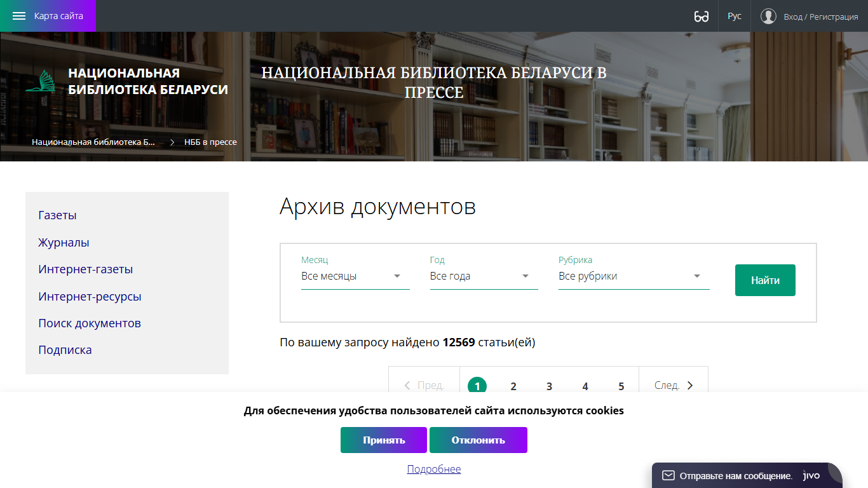
Task: Click the 12569 results count
Action: coord(459,342)
